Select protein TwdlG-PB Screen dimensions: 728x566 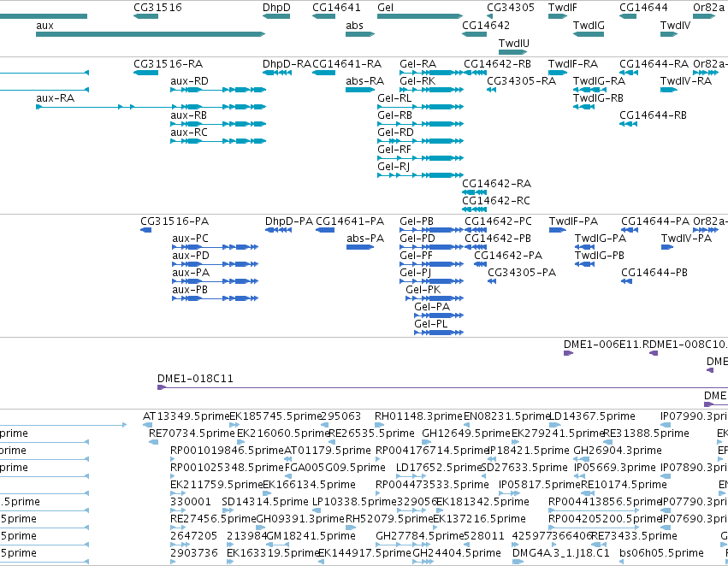(600, 256)
